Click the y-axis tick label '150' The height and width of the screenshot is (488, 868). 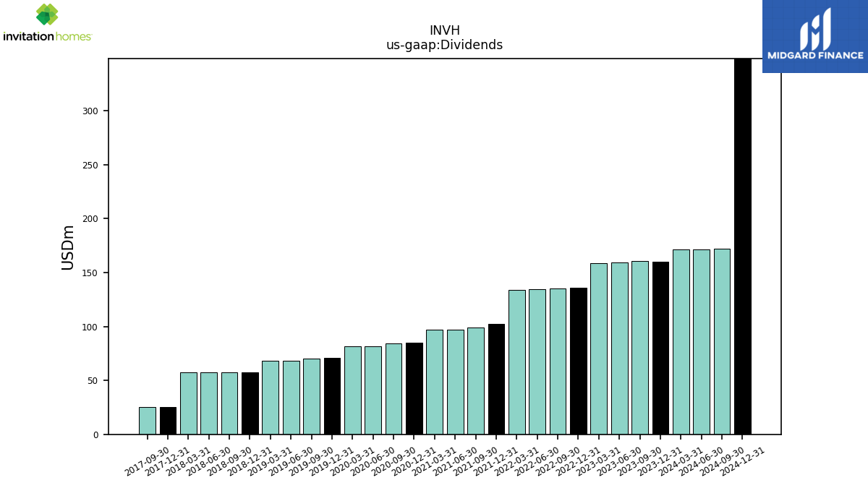pos(90,273)
